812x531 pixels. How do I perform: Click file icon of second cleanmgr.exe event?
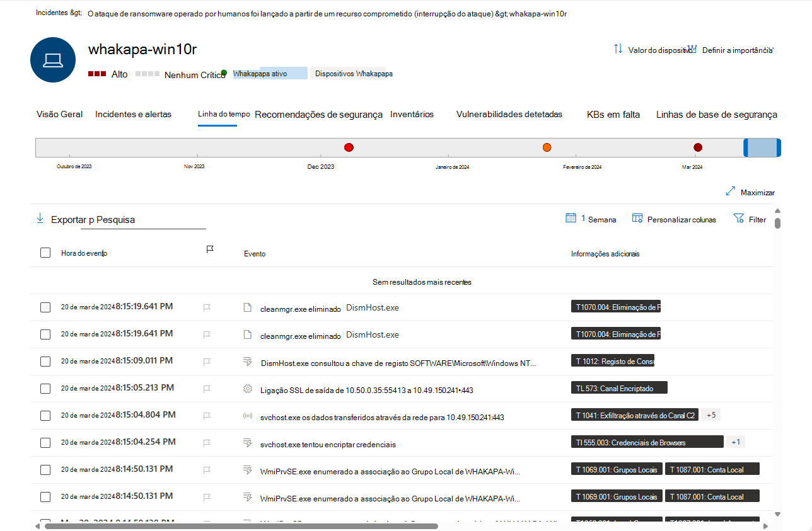[x=248, y=334]
